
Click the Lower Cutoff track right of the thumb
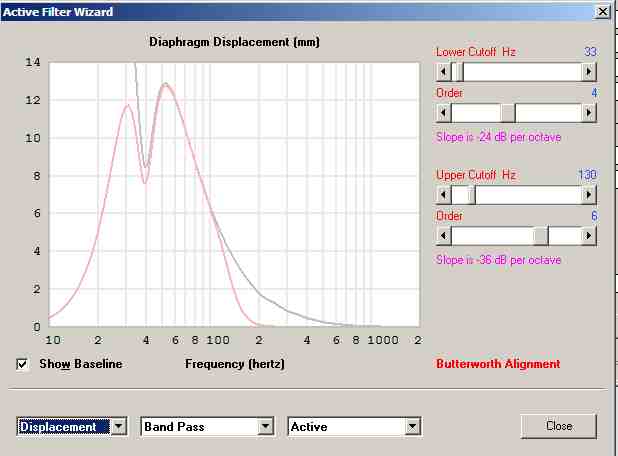(x=523, y=72)
